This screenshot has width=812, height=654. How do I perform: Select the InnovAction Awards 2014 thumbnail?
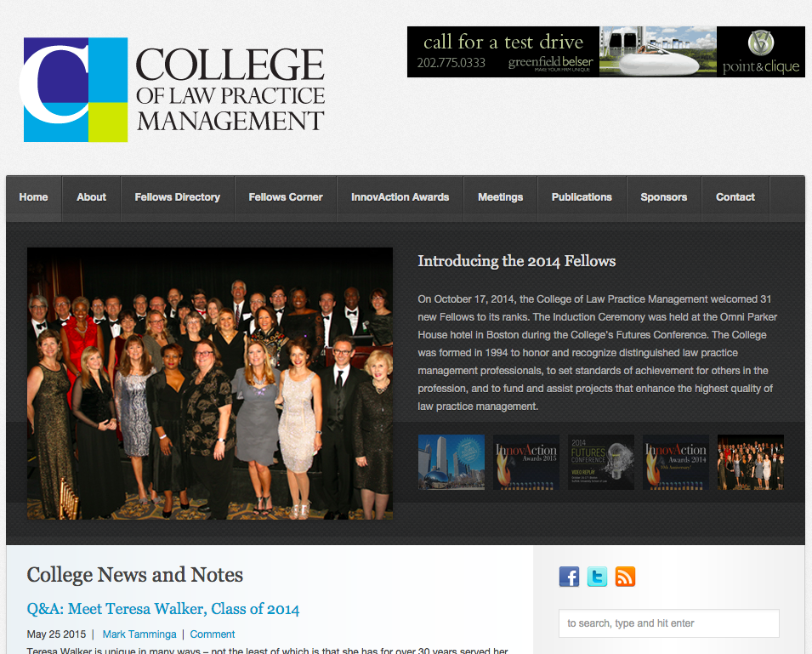click(676, 462)
